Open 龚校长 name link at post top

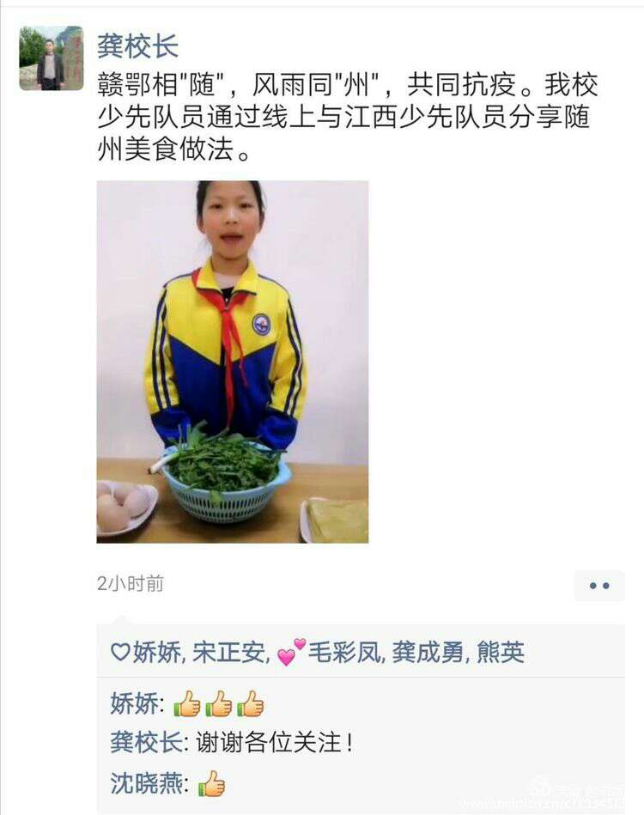137,46
